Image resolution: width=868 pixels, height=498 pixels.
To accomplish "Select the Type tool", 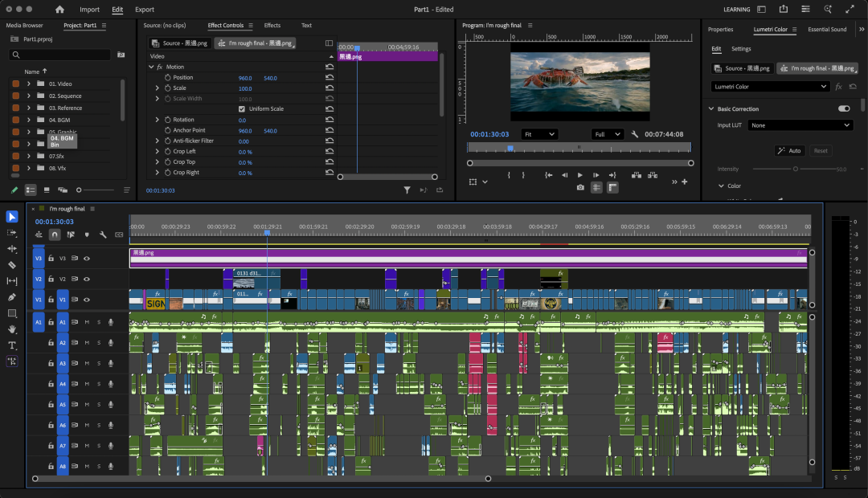I will point(11,345).
